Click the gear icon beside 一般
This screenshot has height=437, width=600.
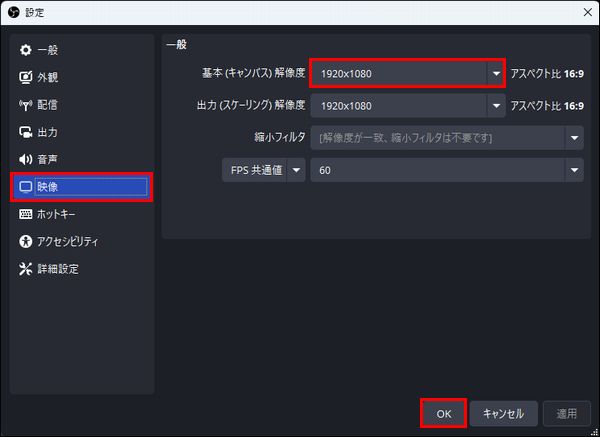[x=26, y=50]
